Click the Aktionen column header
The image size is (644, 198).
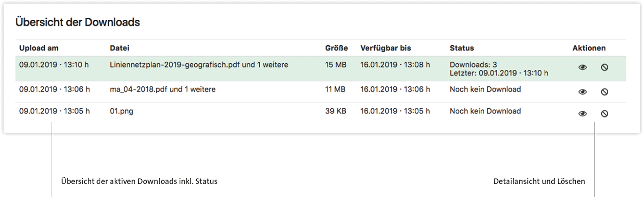(589, 48)
